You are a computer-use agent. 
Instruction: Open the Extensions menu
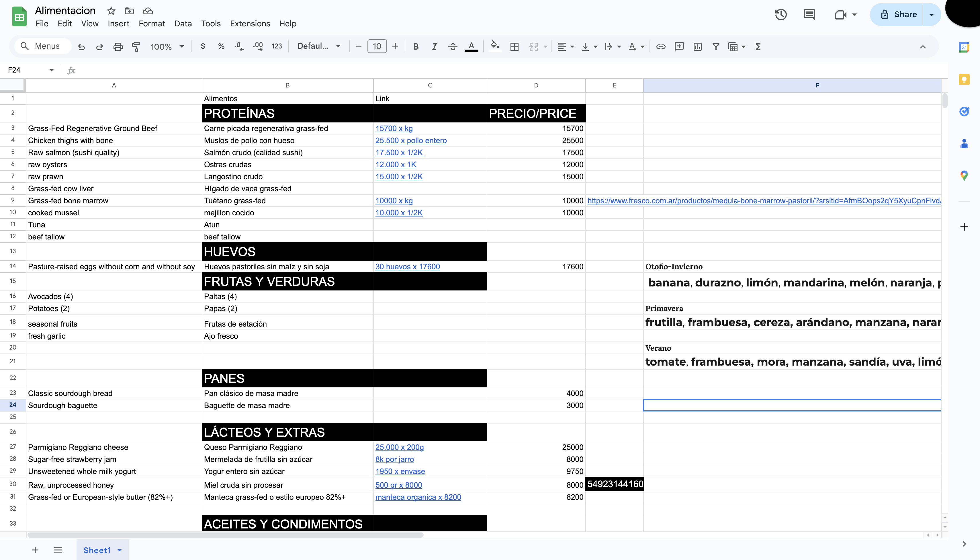pyautogui.click(x=250, y=24)
